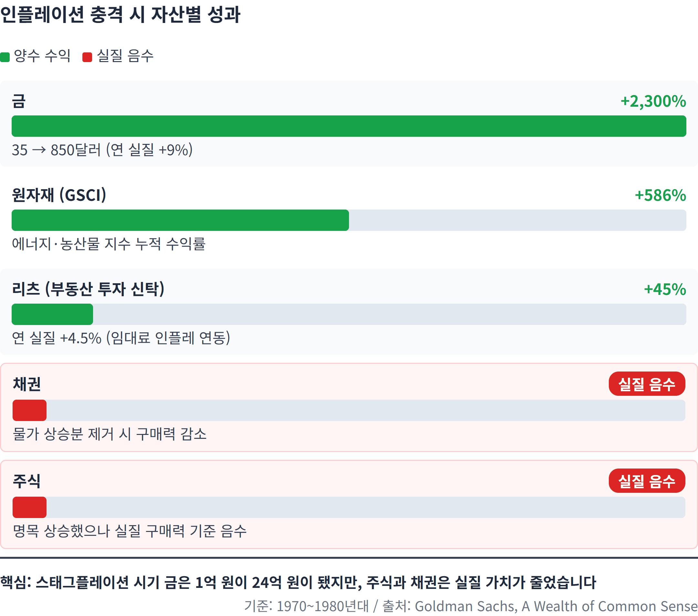This screenshot has width=698, height=616.
Task: Select the +45% value for 리츠
Action: [665, 289]
